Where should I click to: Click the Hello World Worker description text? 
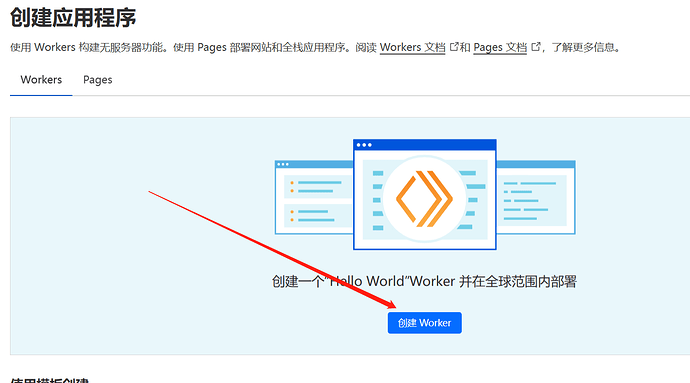point(424,281)
